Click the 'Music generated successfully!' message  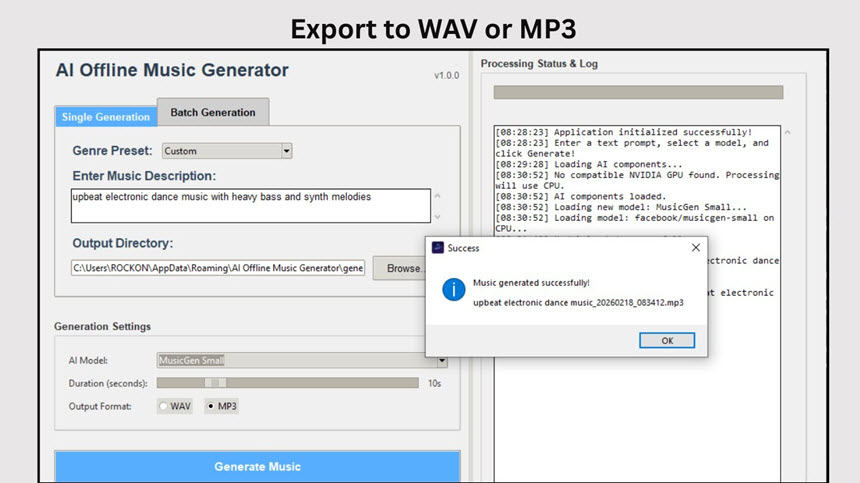coord(531,283)
